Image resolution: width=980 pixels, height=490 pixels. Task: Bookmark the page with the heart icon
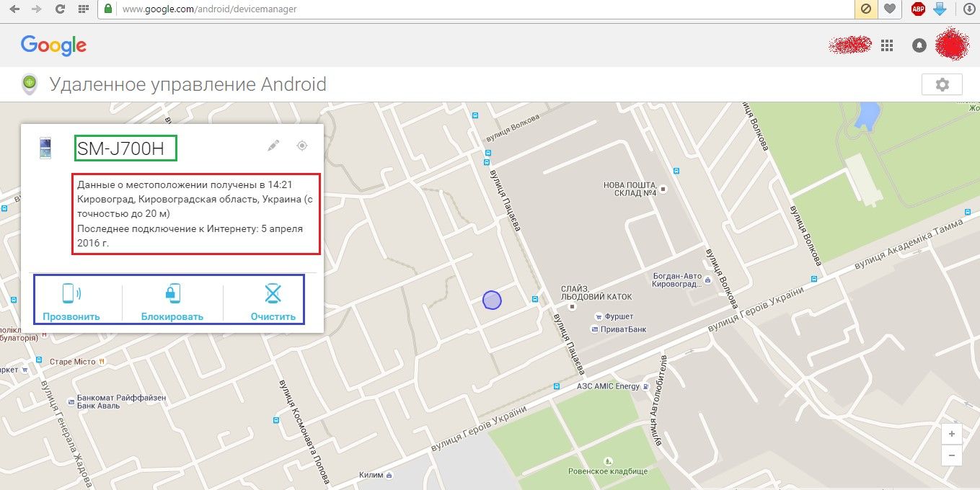tap(889, 9)
